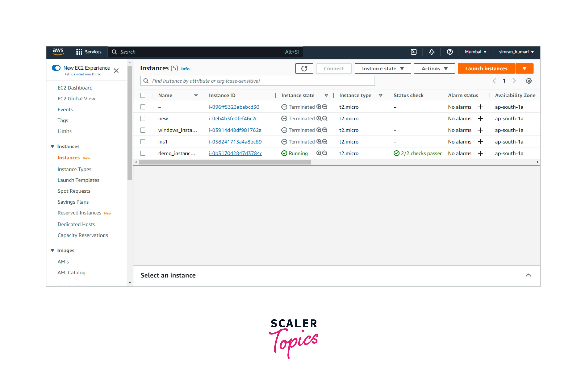
Task: Click the AWS logo
Action: [x=58, y=52]
